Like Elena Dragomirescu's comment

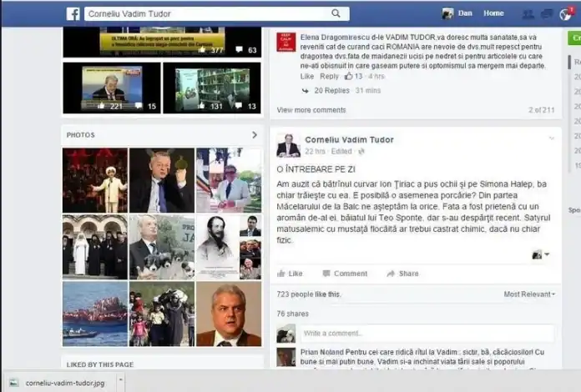click(306, 77)
